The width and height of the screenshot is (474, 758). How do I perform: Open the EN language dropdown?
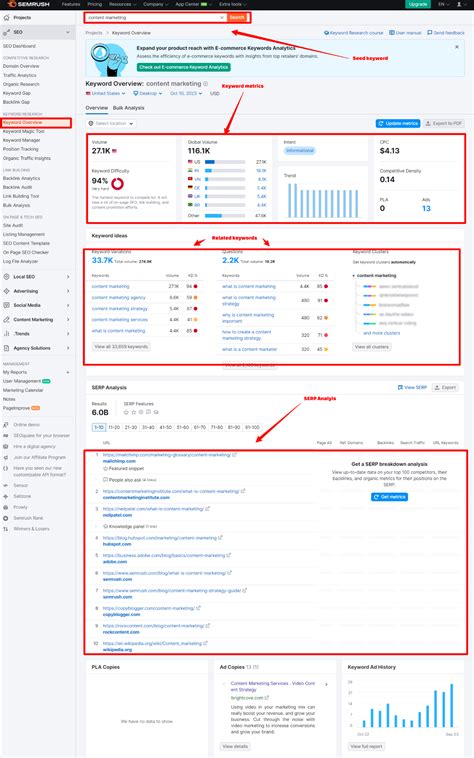click(x=443, y=4)
